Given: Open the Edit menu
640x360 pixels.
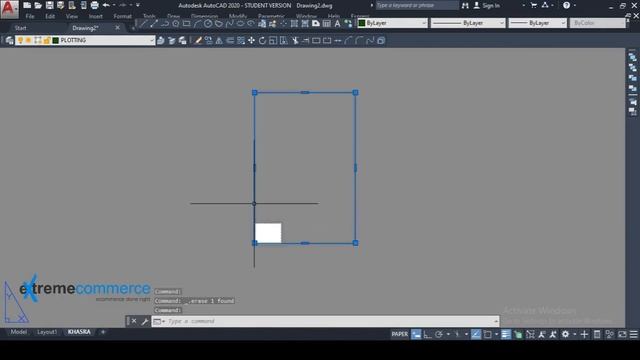Looking at the screenshot, I should (50, 16).
